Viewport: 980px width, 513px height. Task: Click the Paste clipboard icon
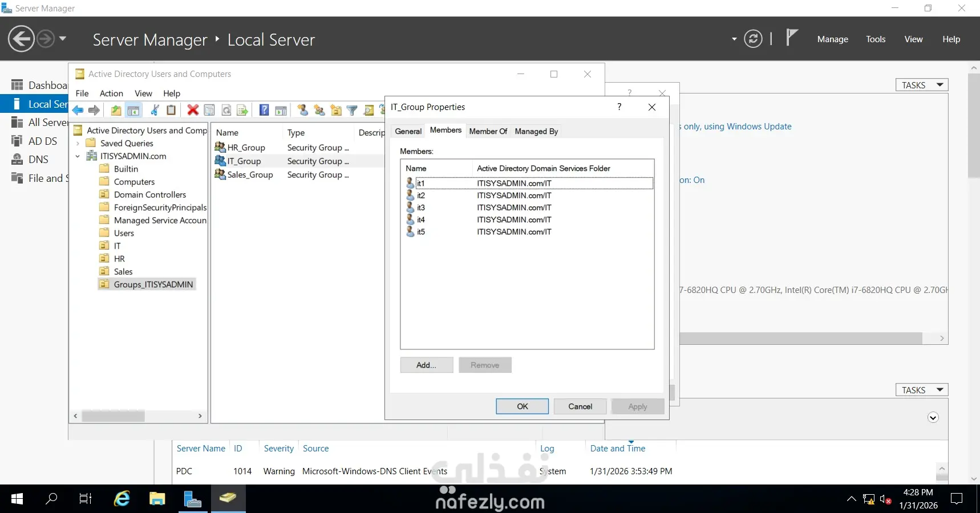coord(171,111)
